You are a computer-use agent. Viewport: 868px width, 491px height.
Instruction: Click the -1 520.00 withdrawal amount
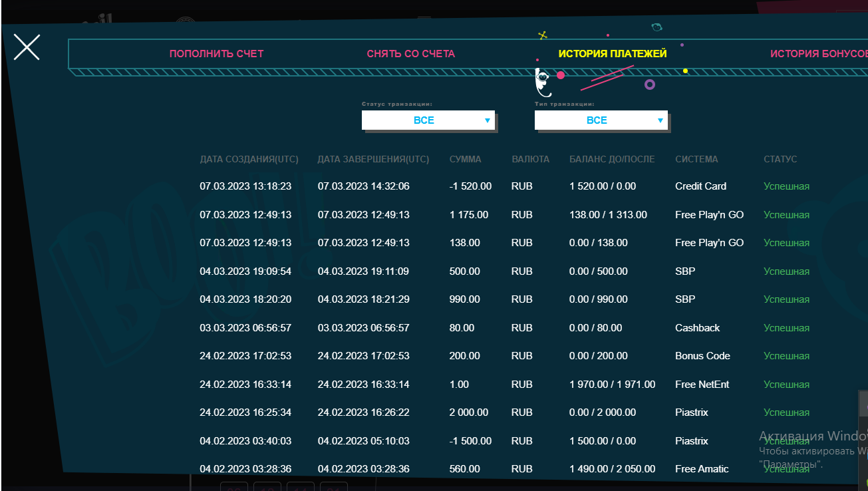(x=470, y=186)
